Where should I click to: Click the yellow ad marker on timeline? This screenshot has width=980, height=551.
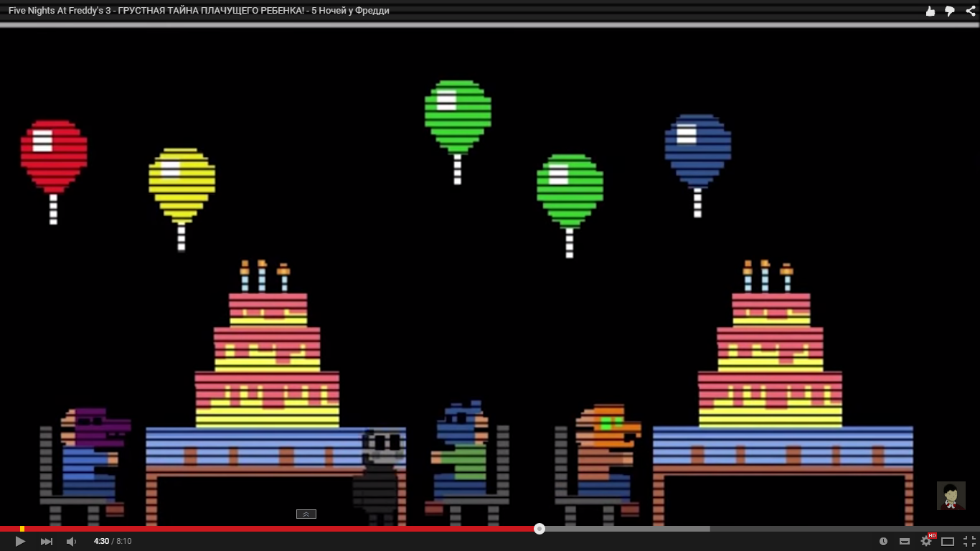pyautogui.click(x=22, y=529)
